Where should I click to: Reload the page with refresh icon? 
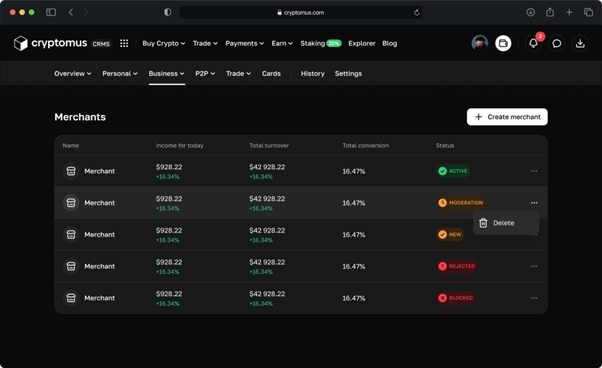coord(417,13)
